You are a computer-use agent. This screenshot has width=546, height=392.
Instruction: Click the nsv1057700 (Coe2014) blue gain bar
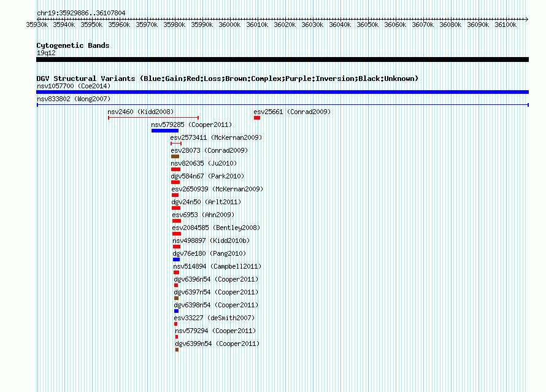point(282,92)
